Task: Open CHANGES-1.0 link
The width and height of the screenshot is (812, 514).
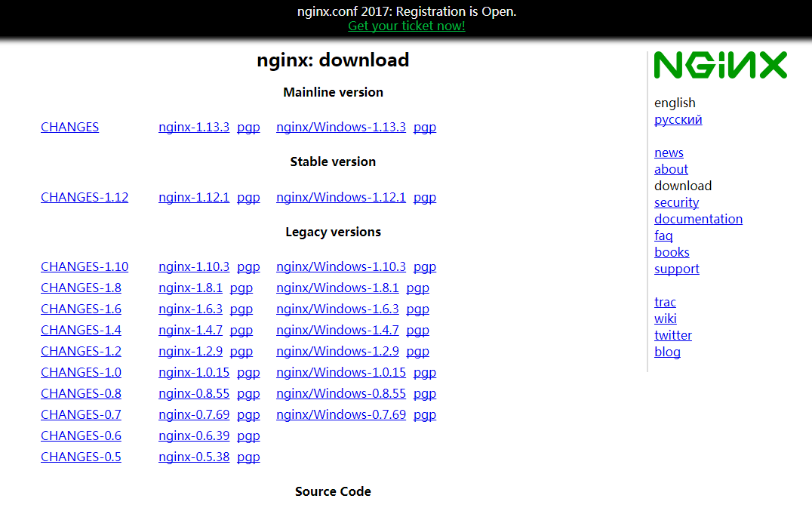Action: tap(81, 373)
